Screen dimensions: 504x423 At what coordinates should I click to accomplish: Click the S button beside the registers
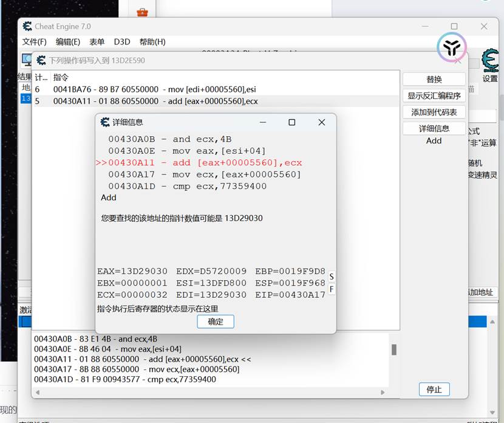(x=332, y=277)
